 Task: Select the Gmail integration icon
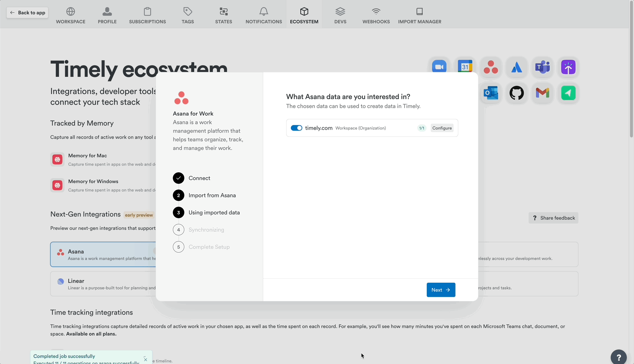tap(543, 93)
